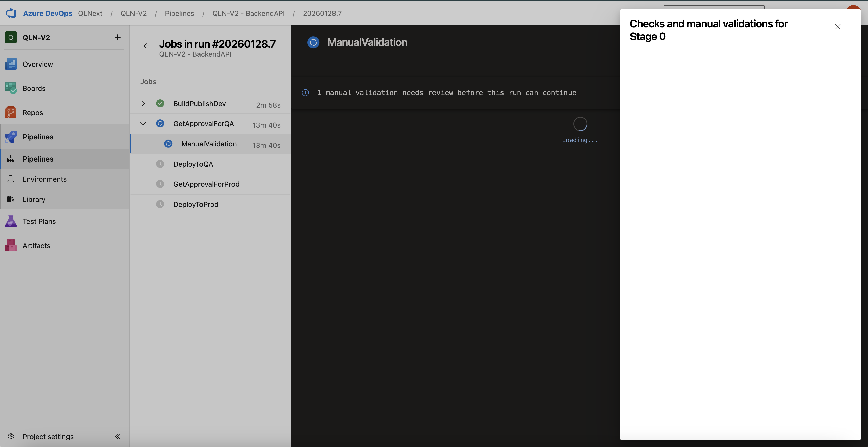This screenshot has width=868, height=447.
Task: Open the Boards hub icon
Action: (11, 88)
